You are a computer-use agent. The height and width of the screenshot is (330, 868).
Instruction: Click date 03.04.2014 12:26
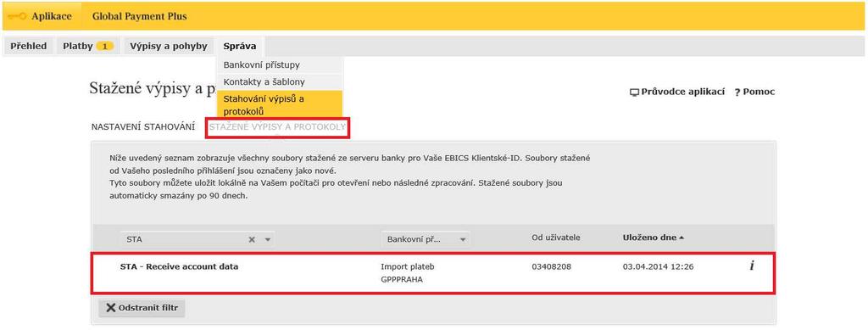click(x=658, y=267)
